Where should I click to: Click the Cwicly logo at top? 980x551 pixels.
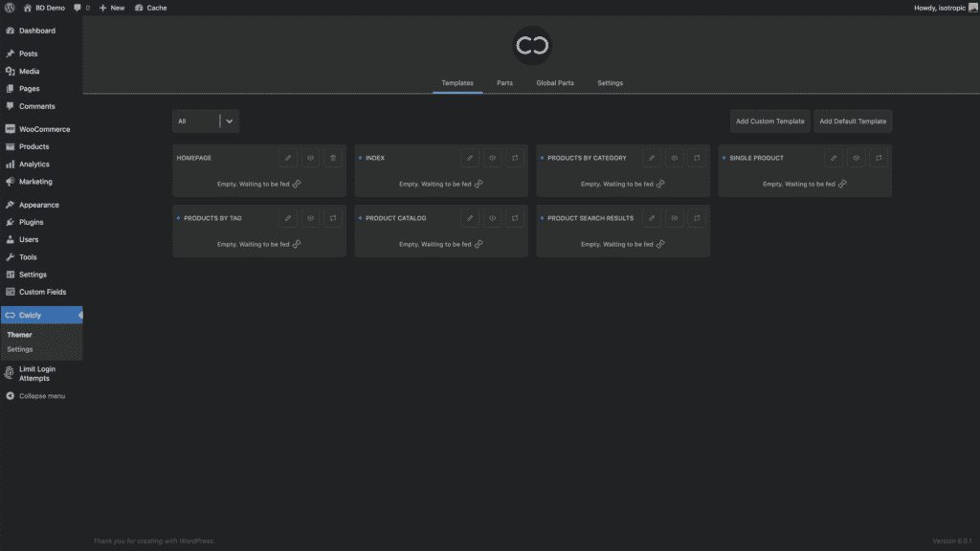click(x=532, y=46)
